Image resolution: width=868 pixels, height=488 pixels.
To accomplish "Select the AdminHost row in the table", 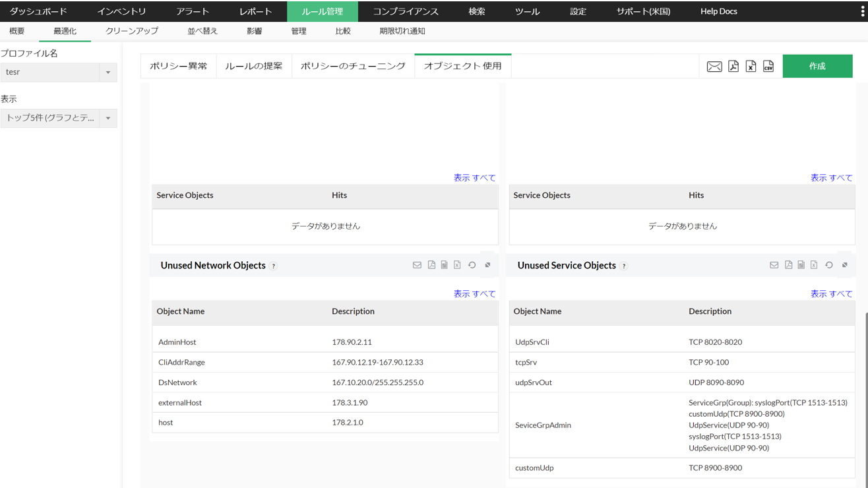I will click(325, 342).
